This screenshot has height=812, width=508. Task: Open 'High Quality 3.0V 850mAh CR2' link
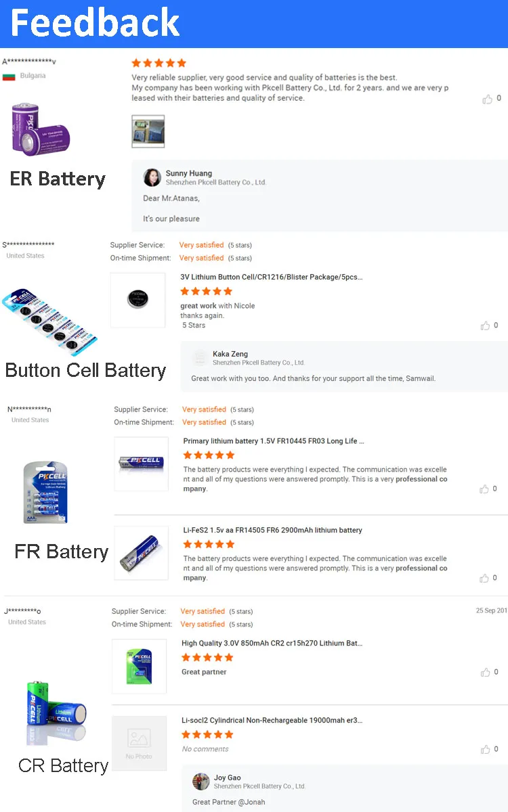tap(272, 644)
